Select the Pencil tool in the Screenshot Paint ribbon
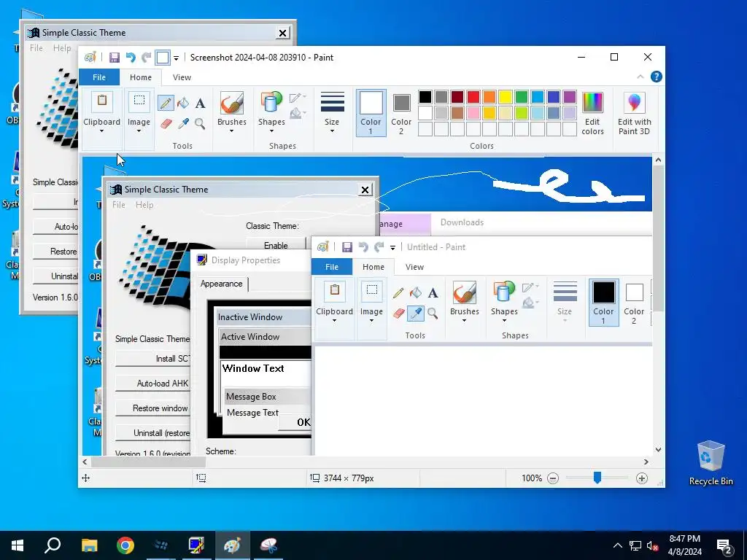Screen dimensions: 747x560 point(166,103)
